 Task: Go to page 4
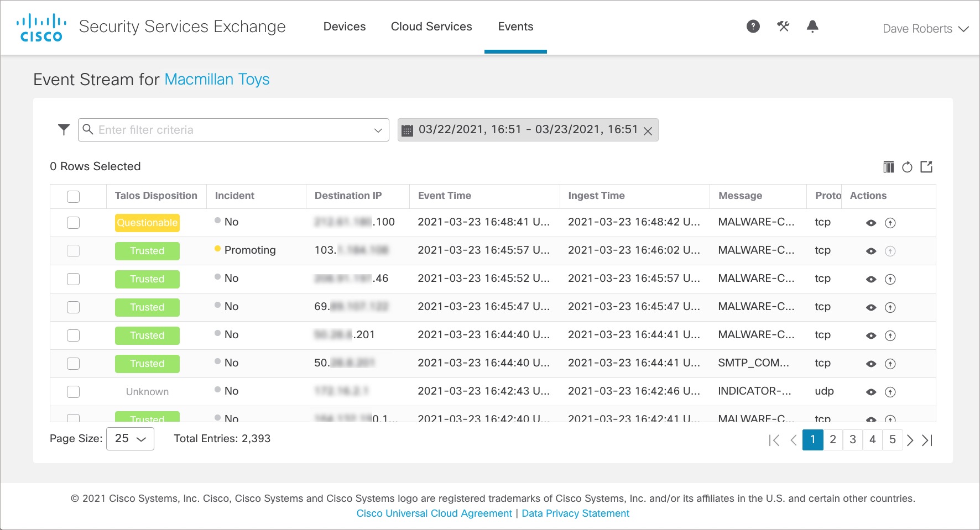(873, 440)
